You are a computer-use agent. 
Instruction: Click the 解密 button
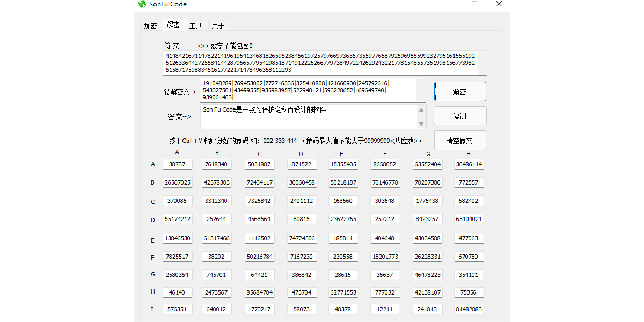pyautogui.click(x=459, y=91)
